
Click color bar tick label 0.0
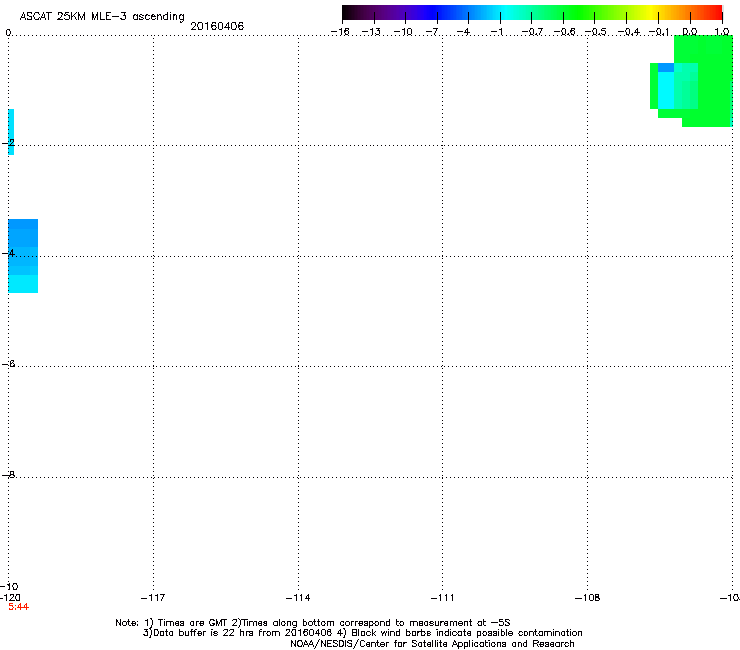click(690, 32)
